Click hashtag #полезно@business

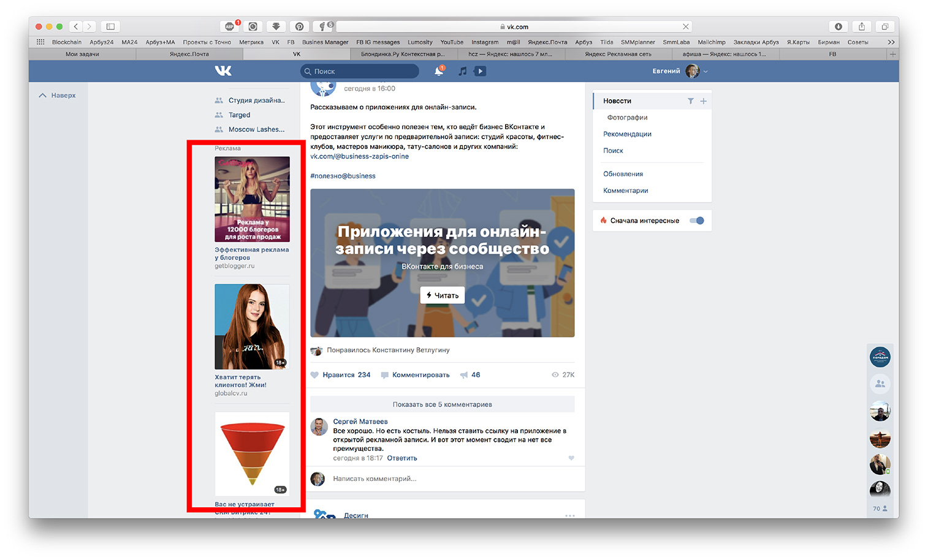pos(343,176)
